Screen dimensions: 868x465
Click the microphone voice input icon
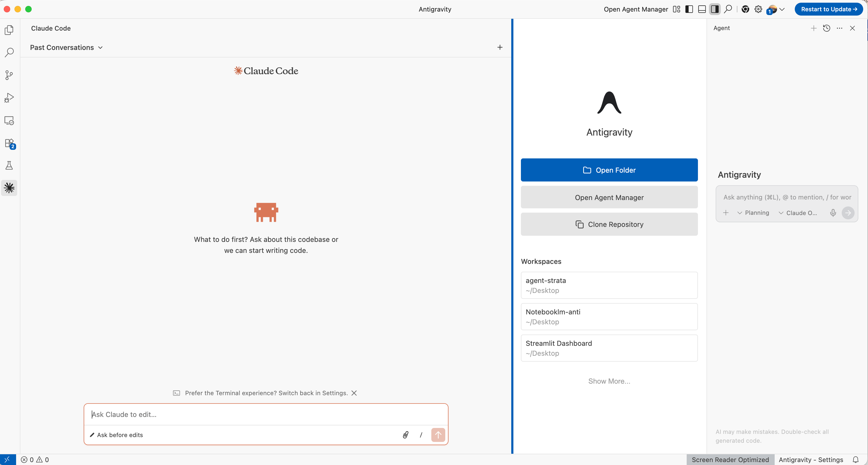click(833, 213)
